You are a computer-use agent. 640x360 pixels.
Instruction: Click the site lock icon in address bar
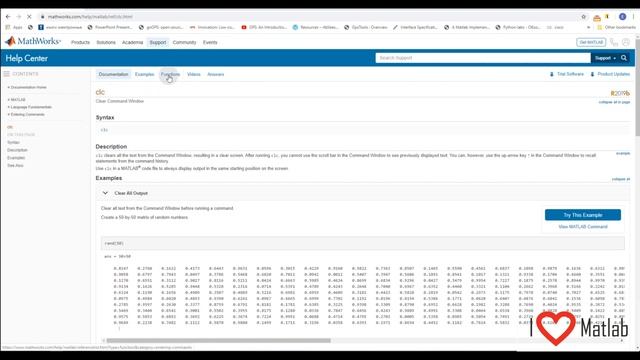coord(42,17)
